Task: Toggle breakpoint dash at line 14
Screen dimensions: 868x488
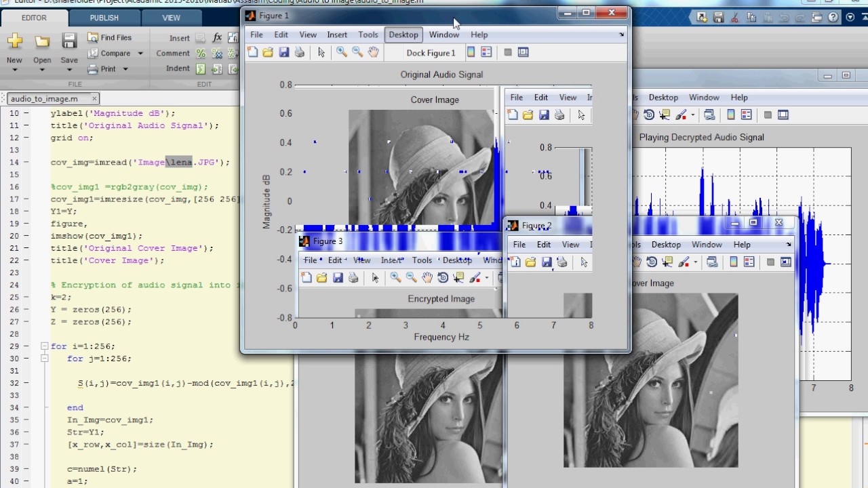Action: click(26, 163)
